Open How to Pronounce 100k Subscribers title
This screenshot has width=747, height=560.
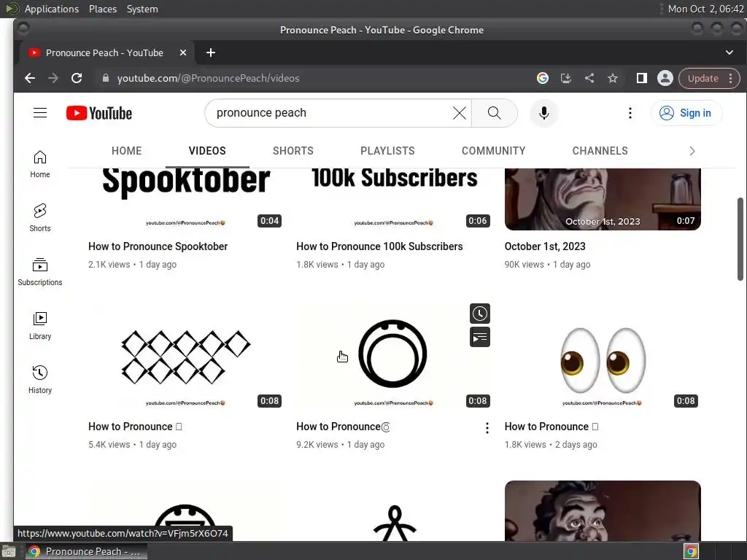pyautogui.click(x=379, y=246)
